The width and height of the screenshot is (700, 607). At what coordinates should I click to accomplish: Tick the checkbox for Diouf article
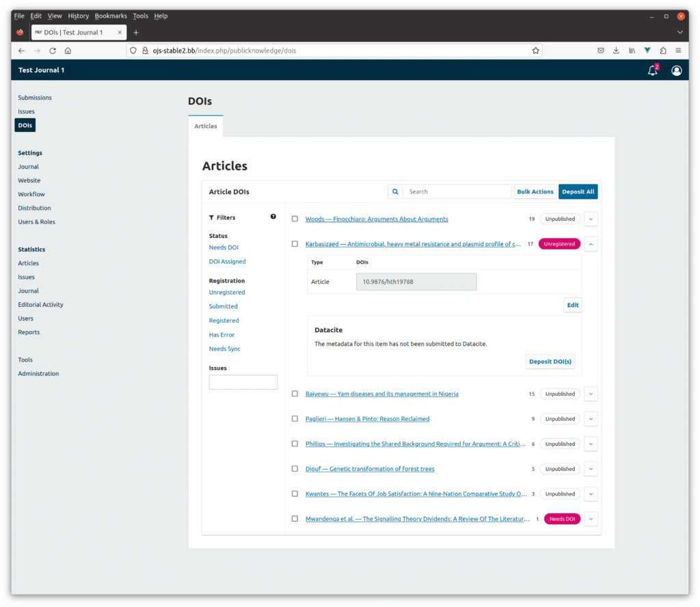point(295,469)
